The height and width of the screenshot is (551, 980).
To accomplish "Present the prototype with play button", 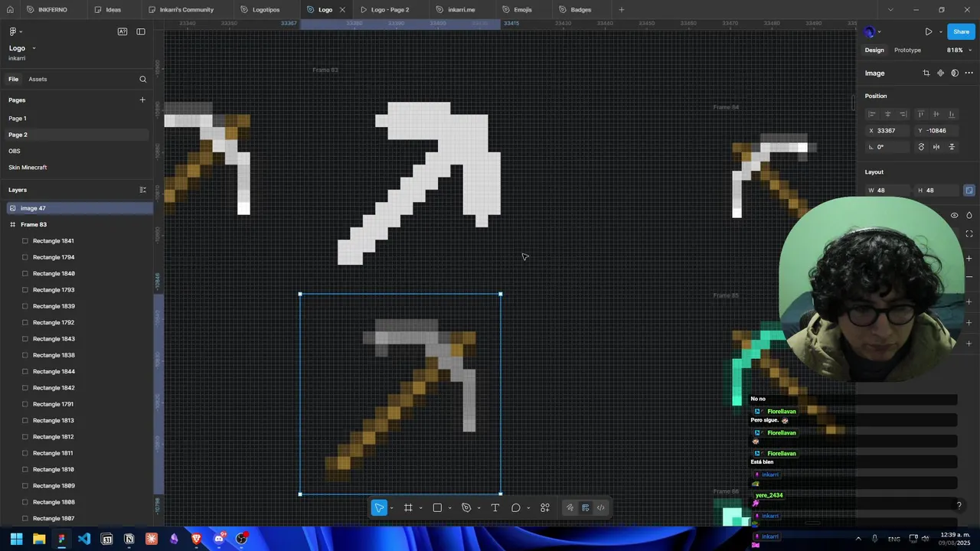I will click(x=929, y=32).
